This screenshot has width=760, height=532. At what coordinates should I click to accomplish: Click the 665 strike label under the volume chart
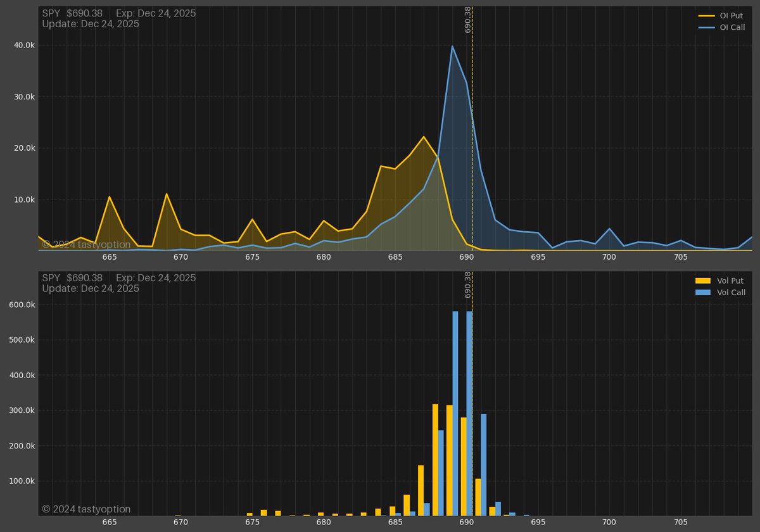pos(110,522)
